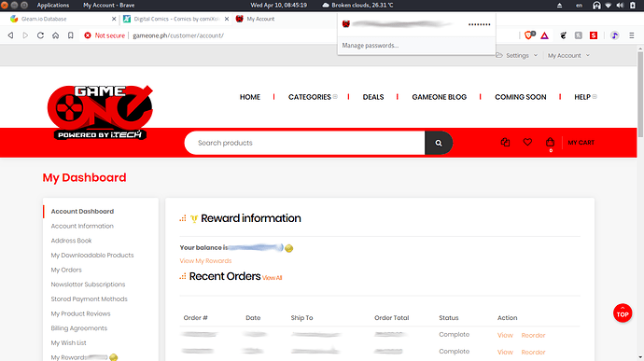Viewport: 644px width, 361px height.
Task: Click the browser back arrow
Action: [x=10, y=35]
